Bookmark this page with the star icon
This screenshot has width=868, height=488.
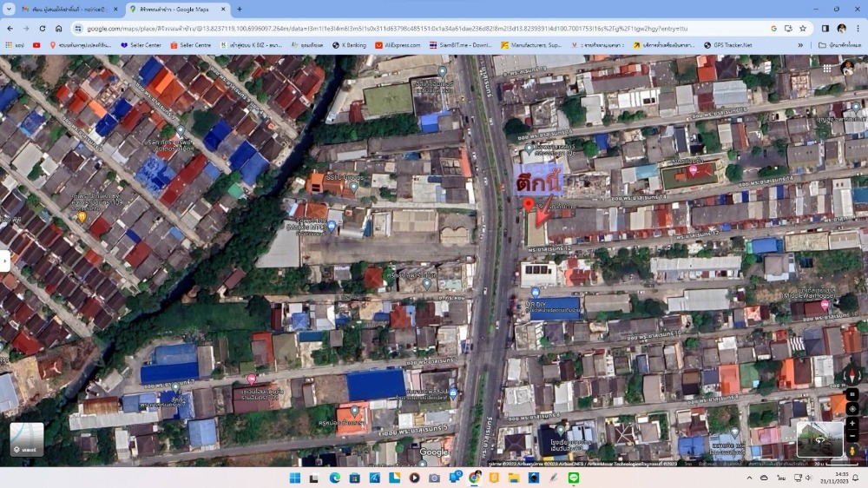click(803, 29)
